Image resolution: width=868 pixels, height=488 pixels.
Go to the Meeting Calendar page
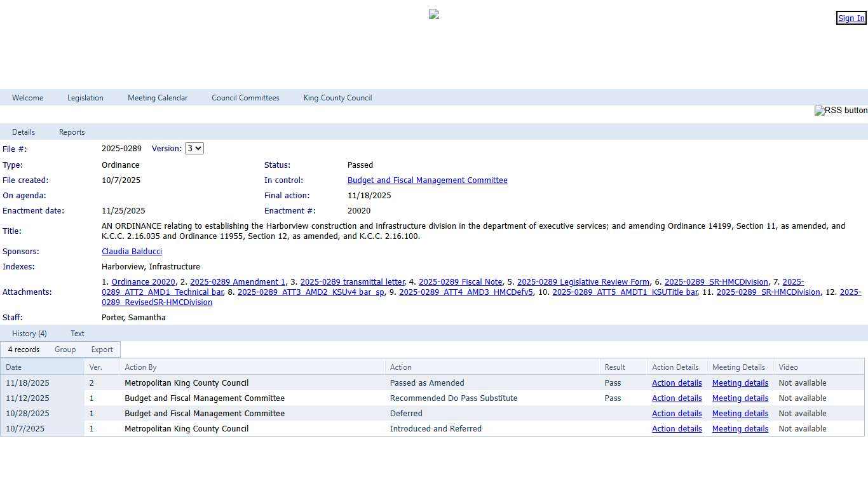pyautogui.click(x=158, y=98)
